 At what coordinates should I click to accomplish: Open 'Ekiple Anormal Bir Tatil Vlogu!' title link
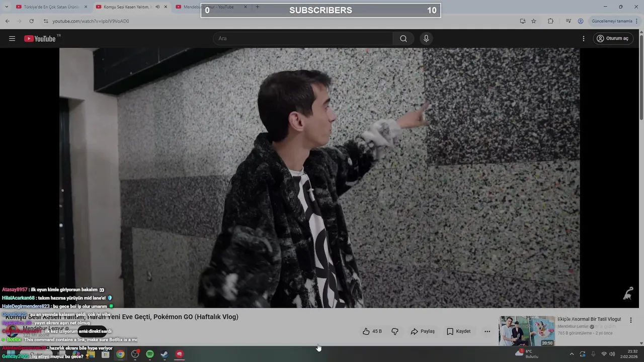tap(589, 319)
